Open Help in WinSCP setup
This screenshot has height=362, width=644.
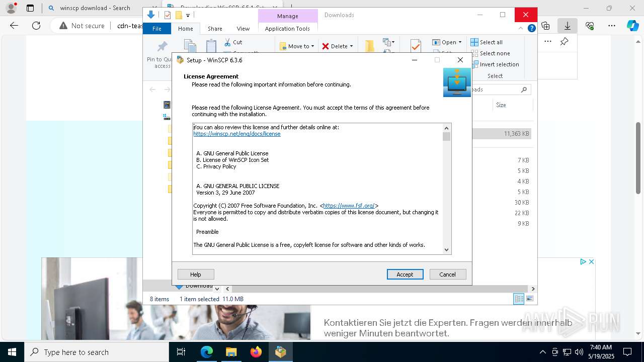(196, 274)
